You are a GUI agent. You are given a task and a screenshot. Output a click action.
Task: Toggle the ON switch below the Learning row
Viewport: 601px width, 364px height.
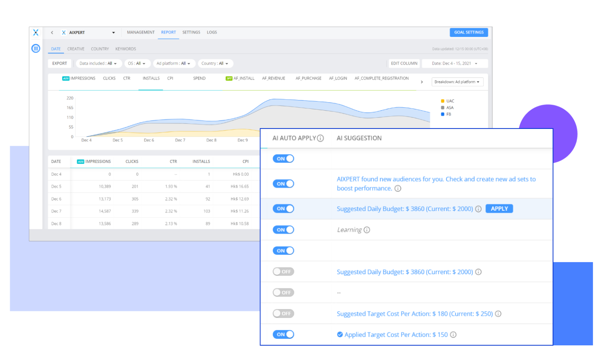click(x=283, y=251)
